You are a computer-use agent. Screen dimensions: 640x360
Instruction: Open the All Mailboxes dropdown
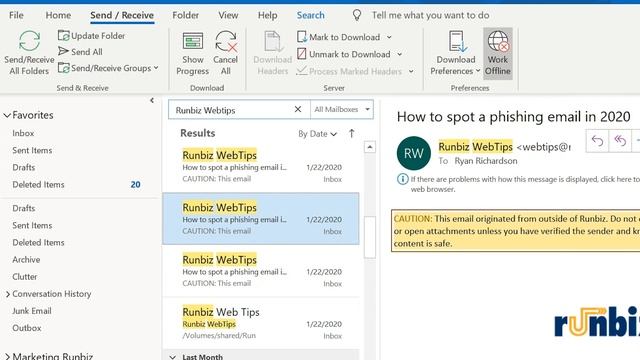coord(342,109)
